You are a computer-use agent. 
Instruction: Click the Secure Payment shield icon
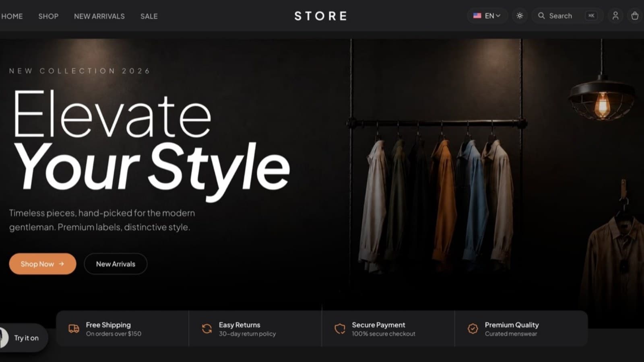340,329
